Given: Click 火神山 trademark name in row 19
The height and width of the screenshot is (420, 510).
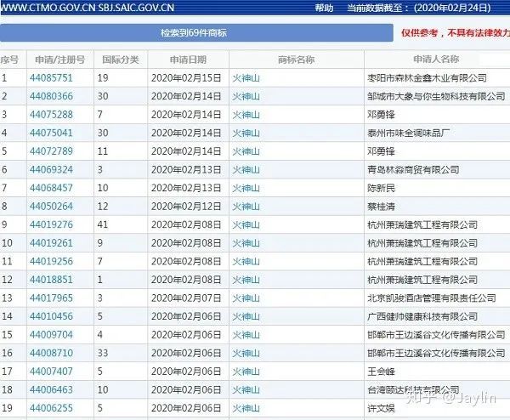Looking at the screenshot, I should click(246, 408).
